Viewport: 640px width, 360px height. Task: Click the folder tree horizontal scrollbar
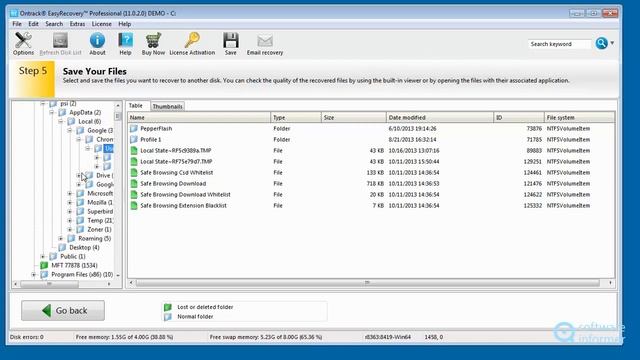point(49,284)
